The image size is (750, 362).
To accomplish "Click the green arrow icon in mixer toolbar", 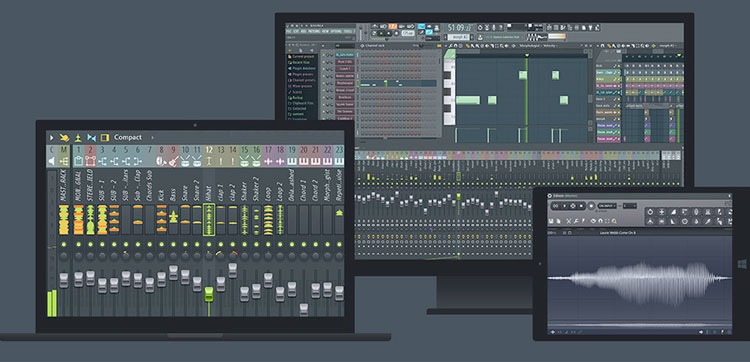I will coord(77,137).
